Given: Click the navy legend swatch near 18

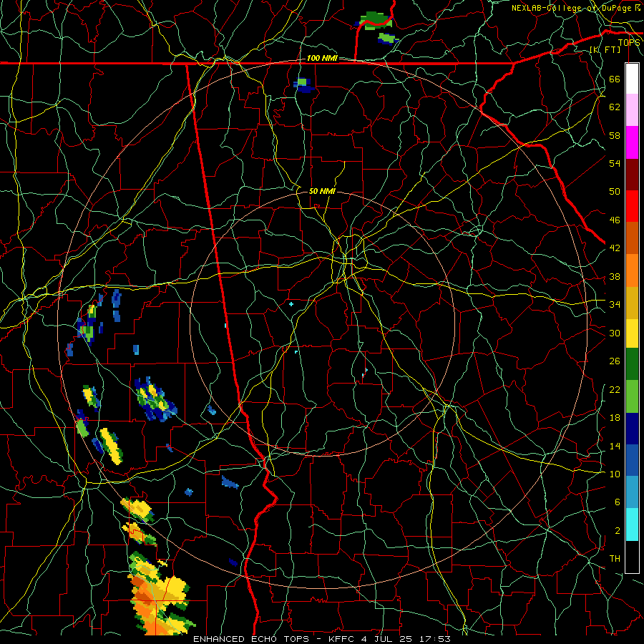Looking at the screenshot, I should click(x=632, y=429).
